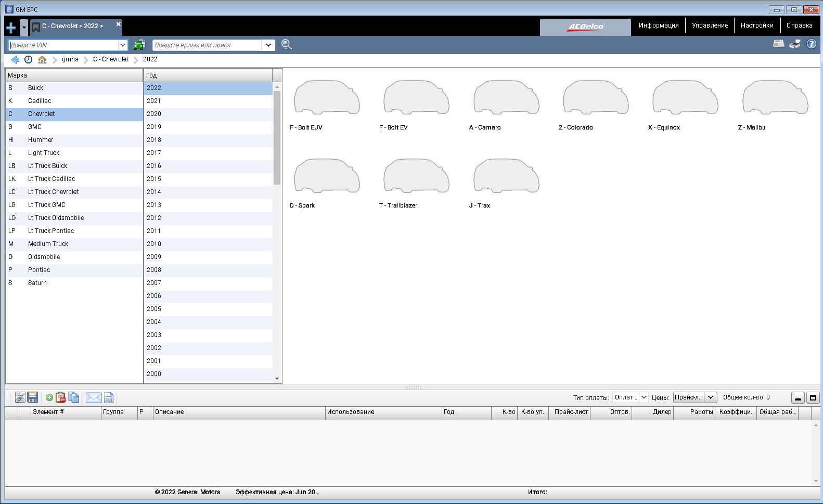Screen dimensions: 823x504
Task: Click the magnifying glass search icon
Action: [x=287, y=45]
